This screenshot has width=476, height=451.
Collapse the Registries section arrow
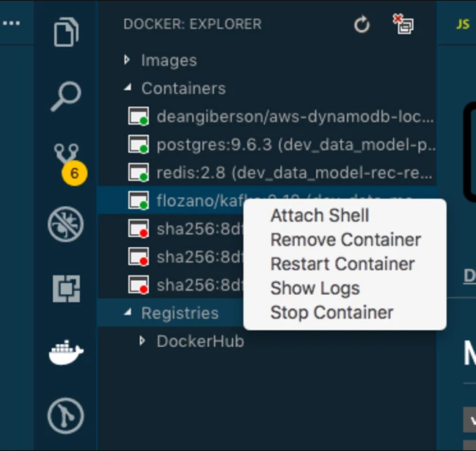pyautogui.click(x=128, y=312)
